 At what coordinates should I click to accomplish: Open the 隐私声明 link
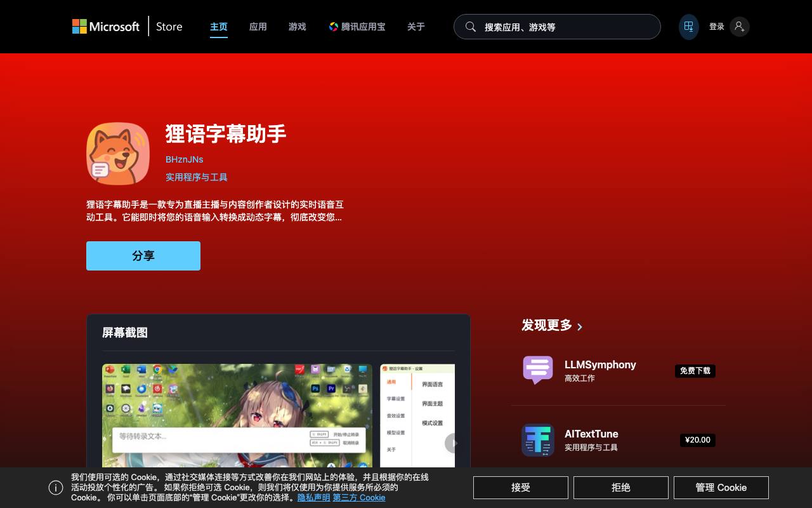314,498
